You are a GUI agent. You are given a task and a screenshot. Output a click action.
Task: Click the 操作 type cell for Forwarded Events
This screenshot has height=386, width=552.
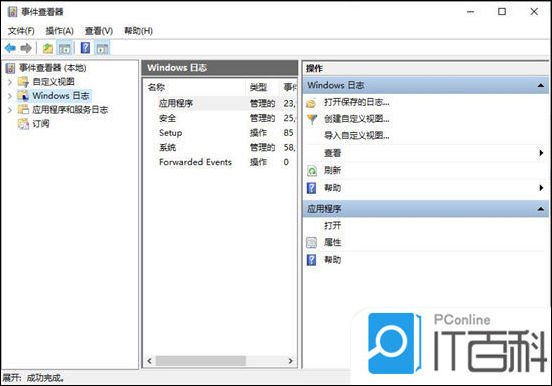pyautogui.click(x=258, y=162)
